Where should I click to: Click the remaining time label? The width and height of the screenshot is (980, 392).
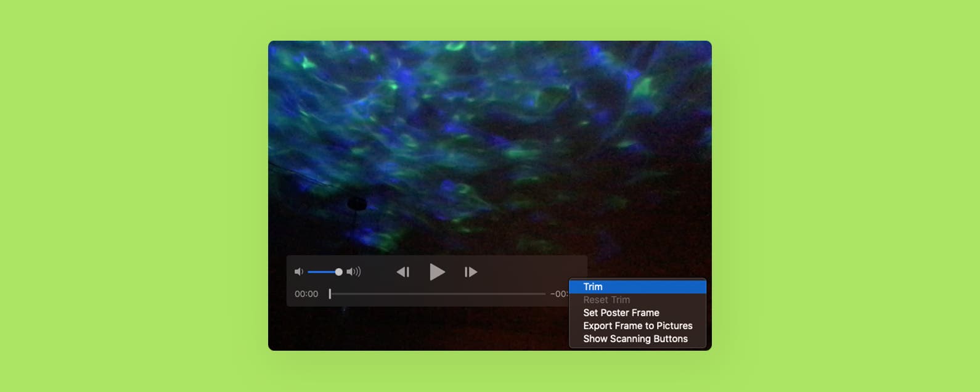point(559,294)
